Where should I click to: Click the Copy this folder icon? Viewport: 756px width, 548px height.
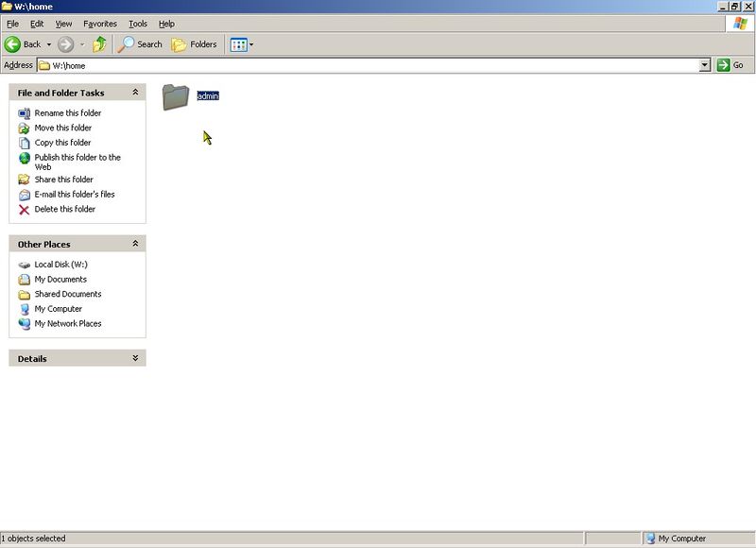pyautogui.click(x=25, y=144)
